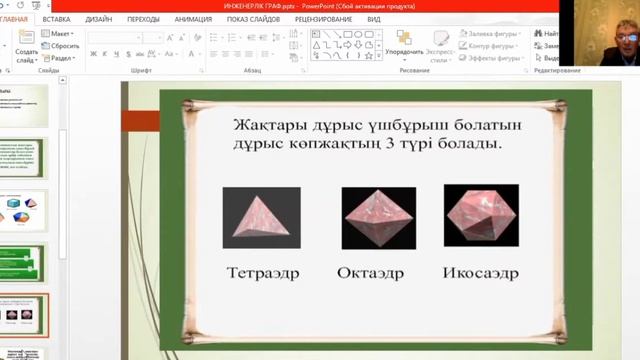Expand the shapes gallery with the more arrow

point(379,56)
